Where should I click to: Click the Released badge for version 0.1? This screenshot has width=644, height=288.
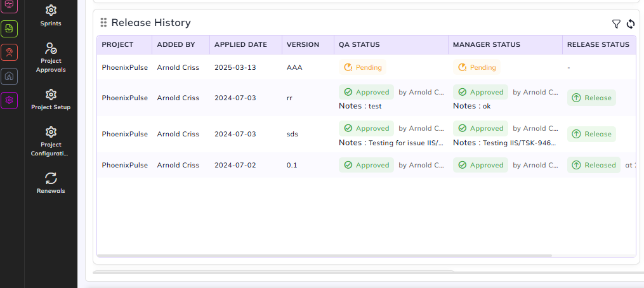point(593,165)
